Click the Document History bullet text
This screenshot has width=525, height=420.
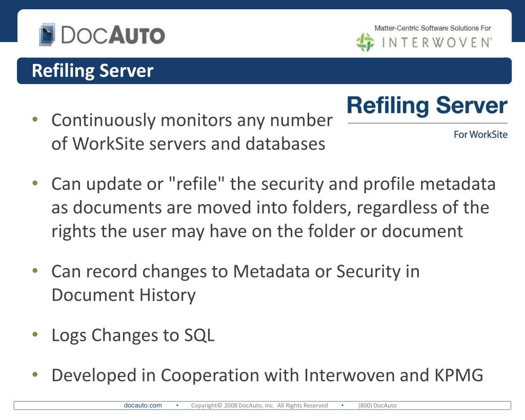point(235,284)
